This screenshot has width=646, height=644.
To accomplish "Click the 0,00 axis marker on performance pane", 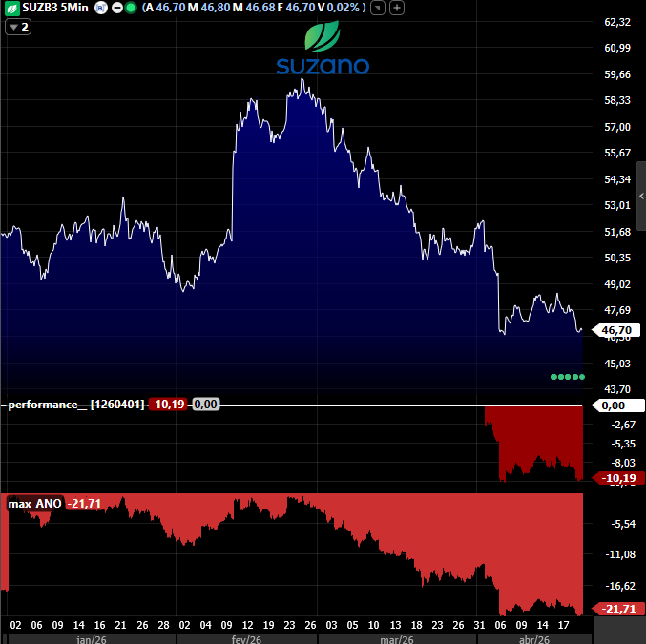I will (617, 405).
